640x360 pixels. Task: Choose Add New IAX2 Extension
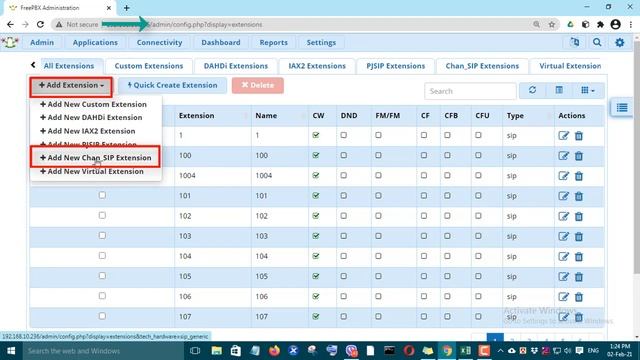point(88,131)
